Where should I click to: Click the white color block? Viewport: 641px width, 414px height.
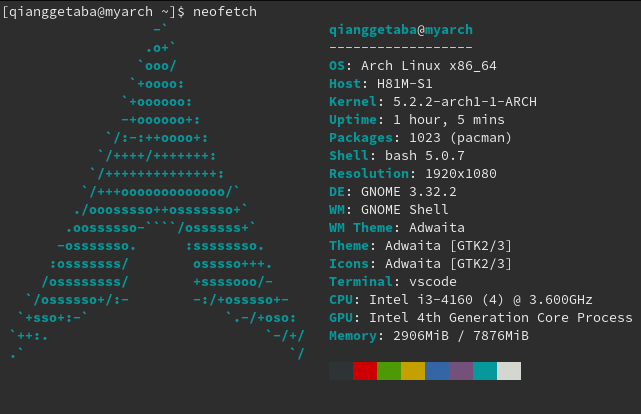point(509,371)
